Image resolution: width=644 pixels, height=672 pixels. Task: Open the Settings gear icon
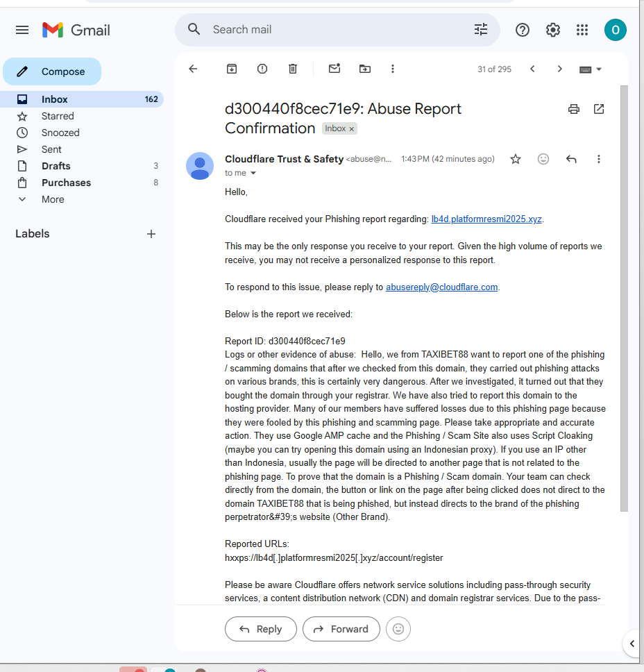552,30
